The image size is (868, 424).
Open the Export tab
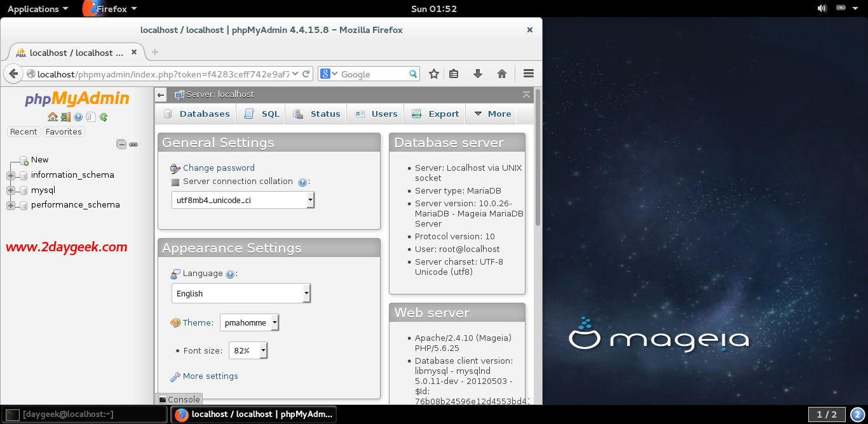435,114
